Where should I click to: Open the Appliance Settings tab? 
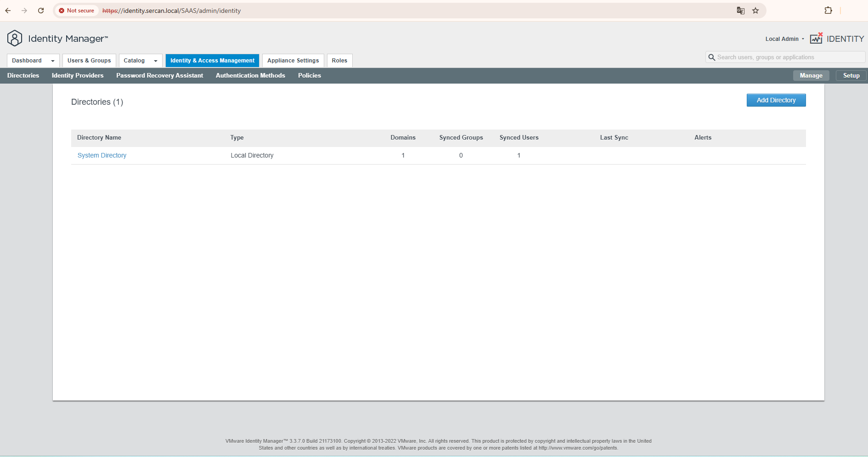293,61
